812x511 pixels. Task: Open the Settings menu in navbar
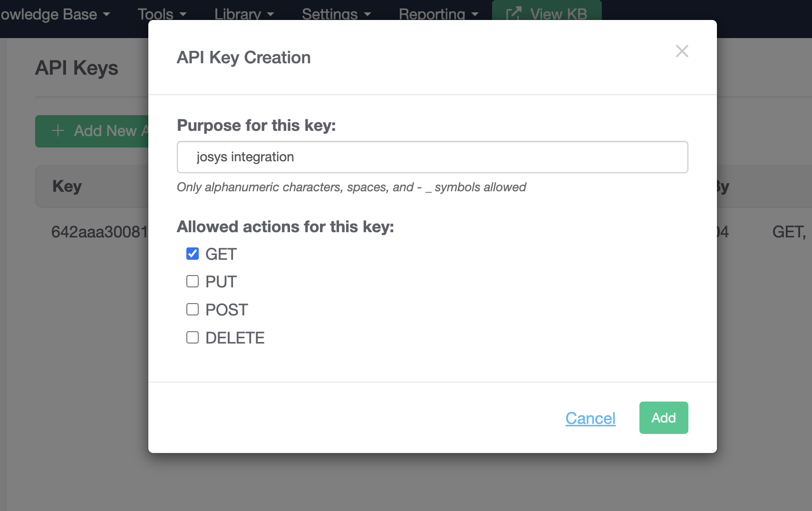click(336, 14)
